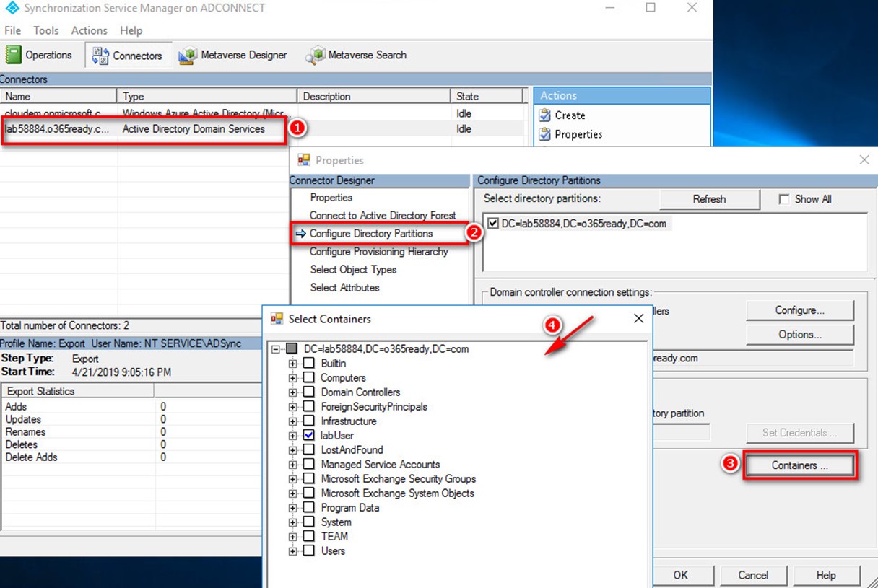Expand the Microsoft Exchange System Objects node
Screen dimensions: 878x588
click(x=292, y=493)
